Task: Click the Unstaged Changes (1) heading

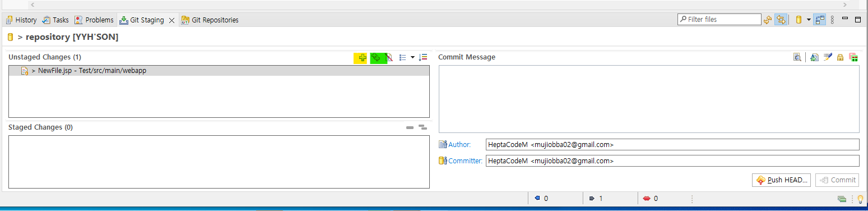Action: 45,57
